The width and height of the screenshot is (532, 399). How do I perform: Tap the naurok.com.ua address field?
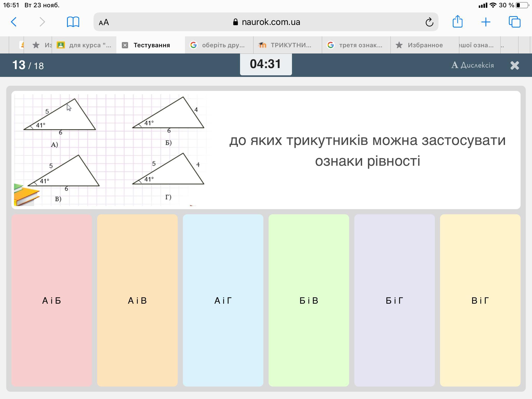(266, 22)
